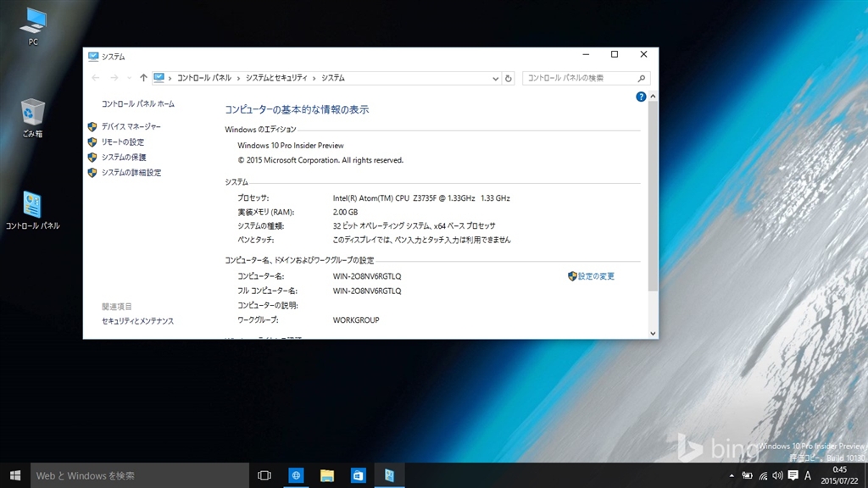The height and width of the screenshot is (488, 868).
Task: Go up one level with the up arrow
Action: pyautogui.click(x=143, y=78)
